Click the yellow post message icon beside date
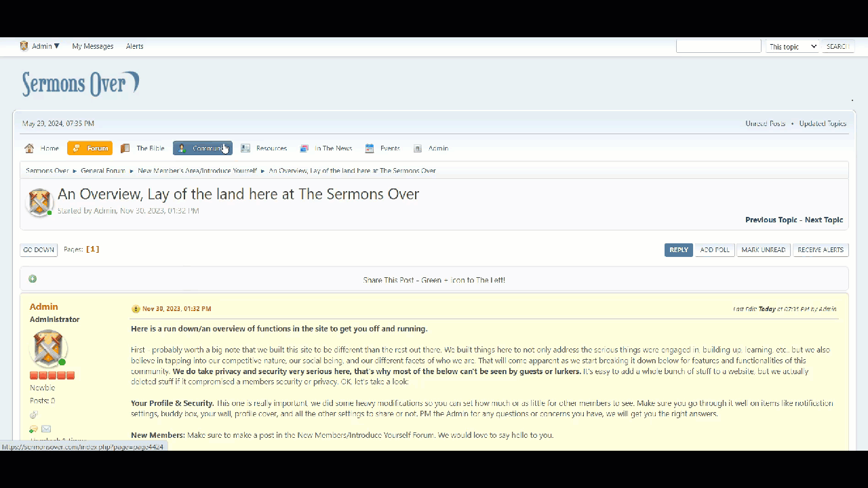This screenshot has height=488, width=868. (136, 309)
